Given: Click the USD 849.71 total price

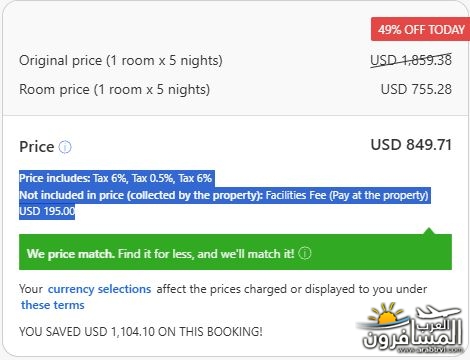Looking at the screenshot, I should (x=411, y=145).
